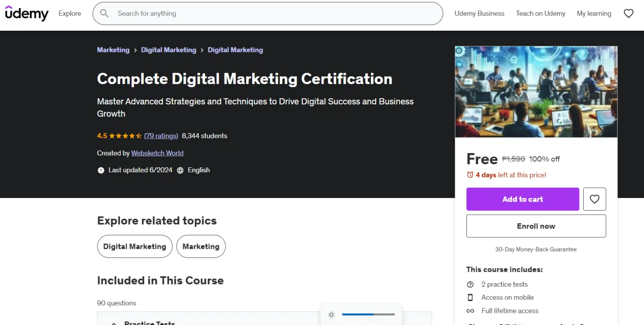Click the 'Free' price text
This screenshot has width=644, height=325.
click(x=482, y=159)
